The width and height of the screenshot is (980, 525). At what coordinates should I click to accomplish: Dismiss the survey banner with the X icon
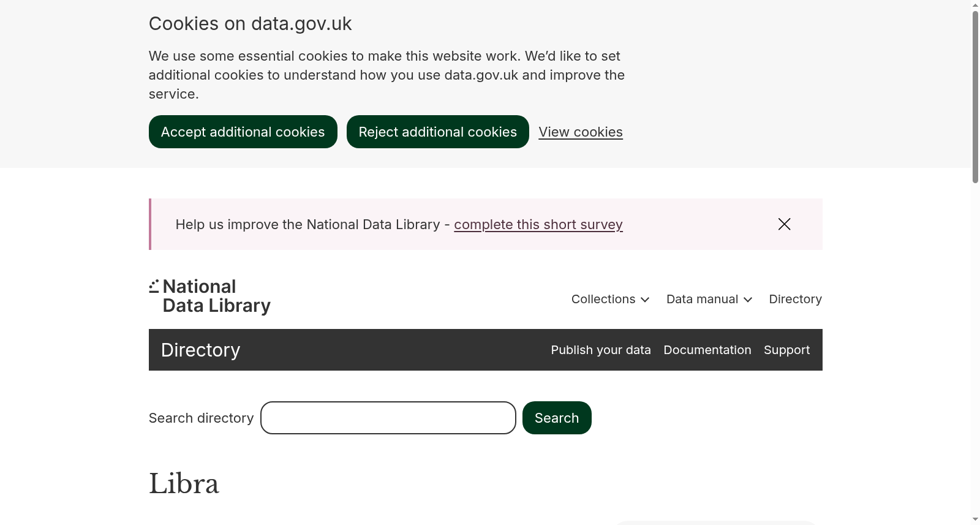(784, 224)
